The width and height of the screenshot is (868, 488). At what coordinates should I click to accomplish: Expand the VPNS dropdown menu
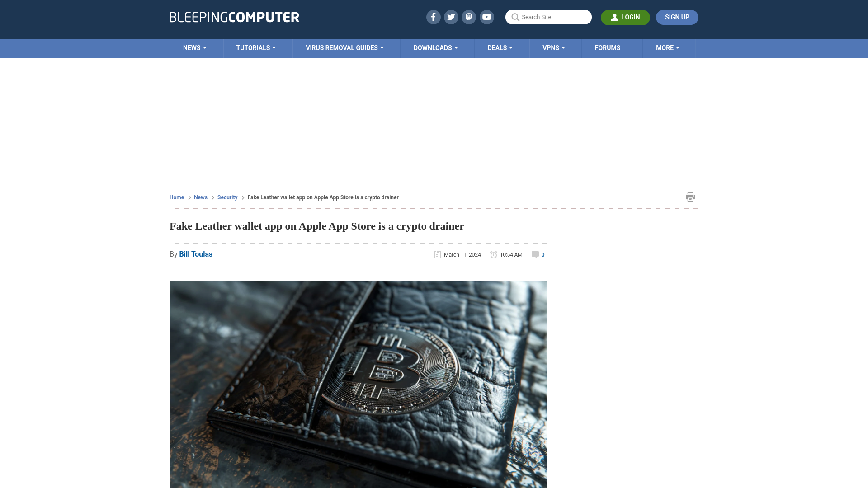(554, 48)
